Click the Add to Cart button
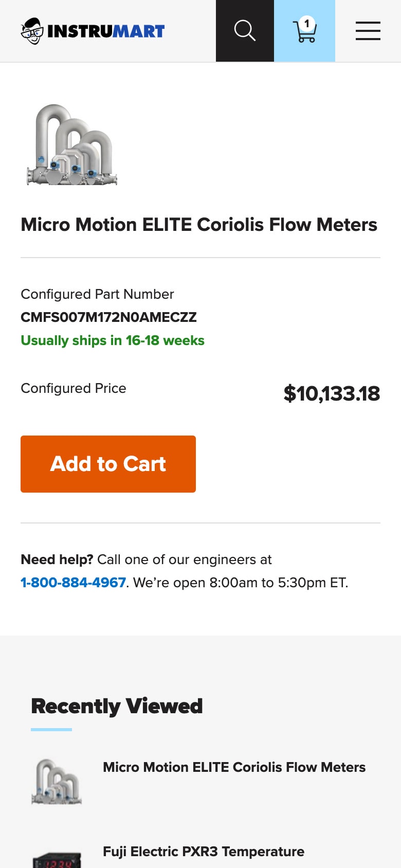 click(x=108, y=464)
